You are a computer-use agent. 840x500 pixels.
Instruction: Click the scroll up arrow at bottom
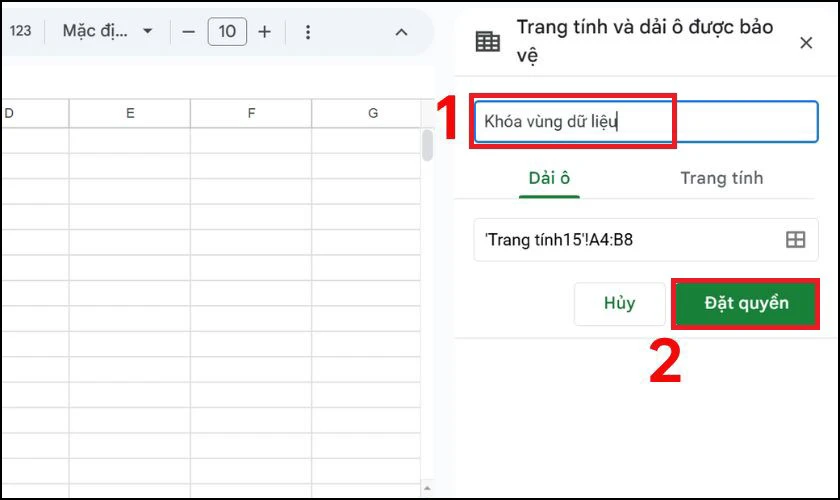click(428, 488)
